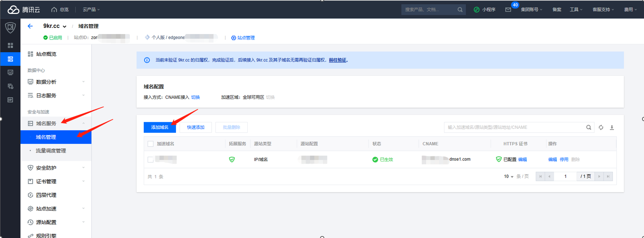Click 切换 next to CNAME接入
Viewport: 644px width, 238px height.
(195, 97)
